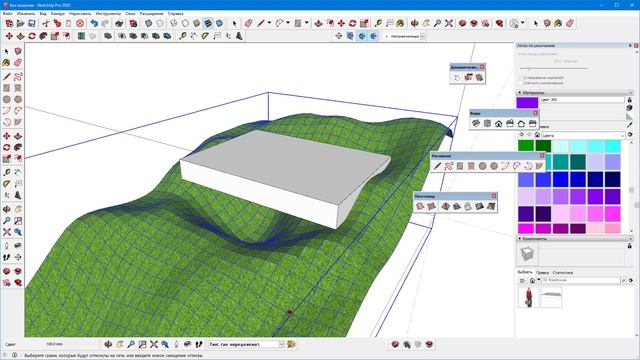The image size is (640, 360).
Task: Select the Sandbox Stamp tool
Action: pyautogui.click(x=457, y=207)
